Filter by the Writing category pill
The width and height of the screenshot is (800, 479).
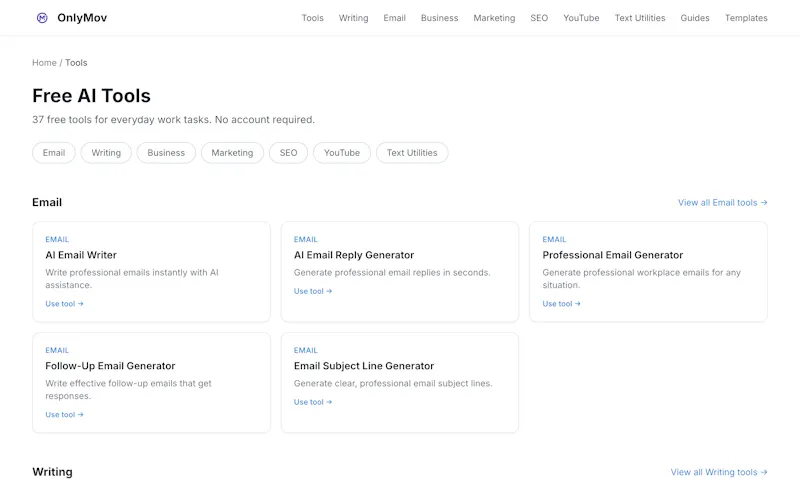106,153
